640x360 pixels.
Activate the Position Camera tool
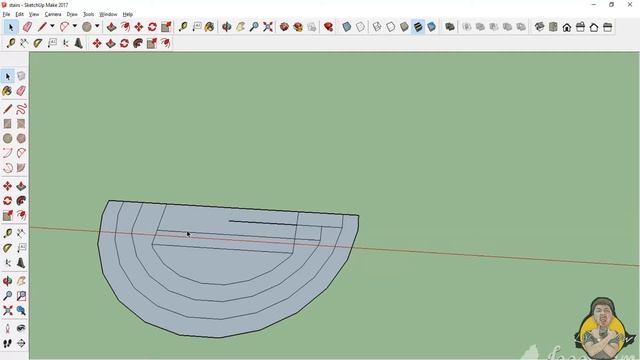[7, 329]
